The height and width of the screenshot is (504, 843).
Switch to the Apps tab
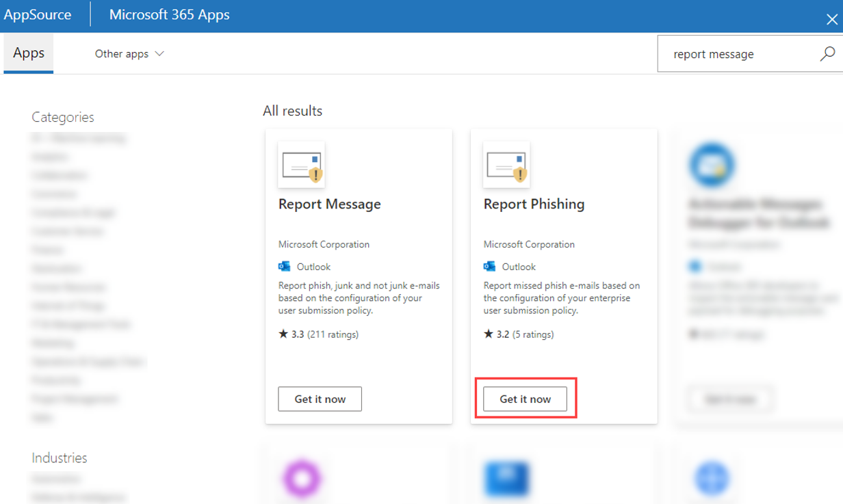[x=29, y=53]
